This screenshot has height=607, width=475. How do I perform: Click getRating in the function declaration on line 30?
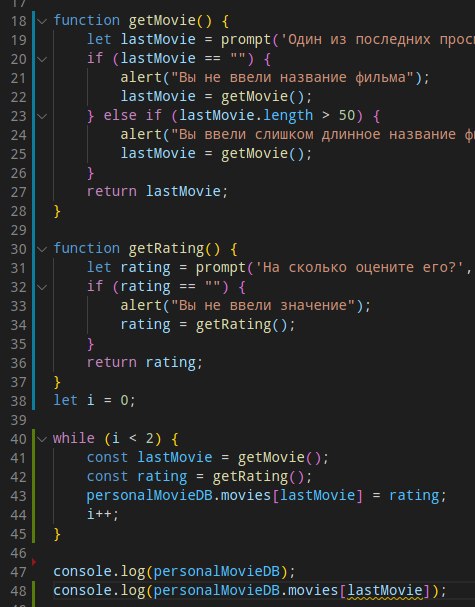(166, 249)
